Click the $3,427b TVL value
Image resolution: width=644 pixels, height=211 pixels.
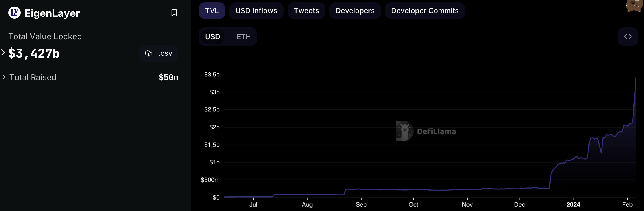[x=34, y=53]
